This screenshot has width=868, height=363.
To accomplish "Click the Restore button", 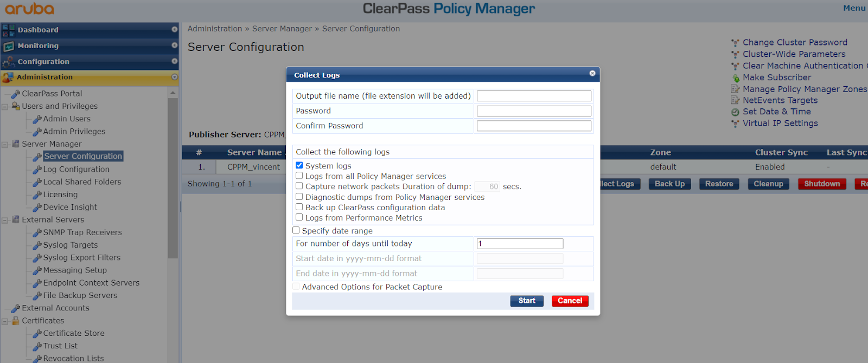I will coord(719,184).
